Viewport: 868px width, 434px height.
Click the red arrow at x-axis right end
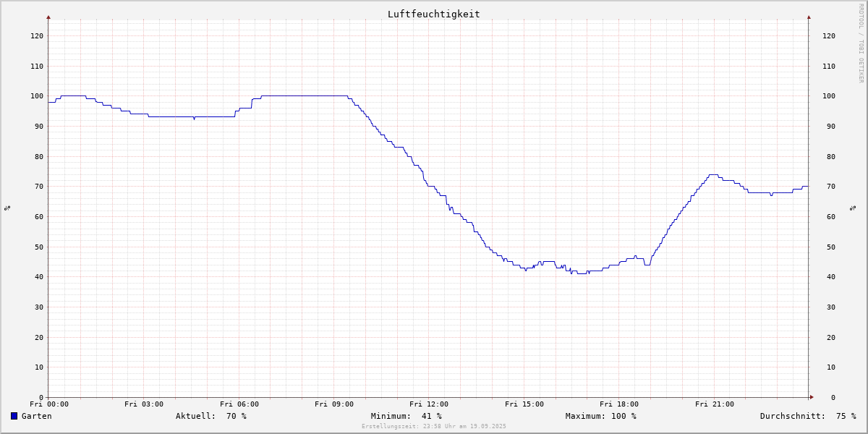tap(811, 397)
